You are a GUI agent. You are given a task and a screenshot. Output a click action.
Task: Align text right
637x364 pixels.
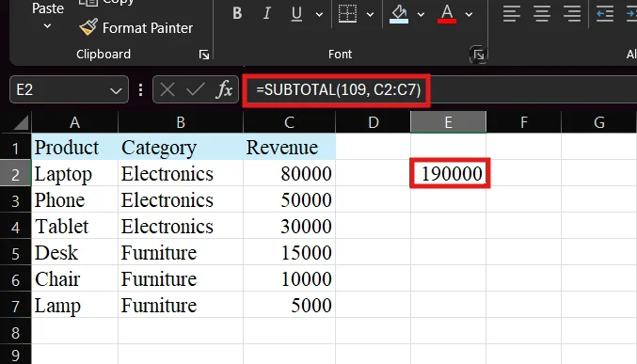tap(572, 14)
